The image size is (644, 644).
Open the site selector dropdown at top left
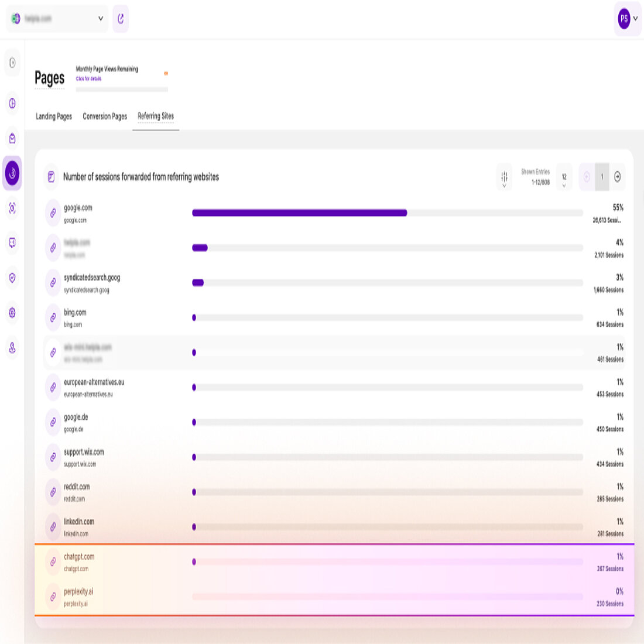[x=56, y=18]
